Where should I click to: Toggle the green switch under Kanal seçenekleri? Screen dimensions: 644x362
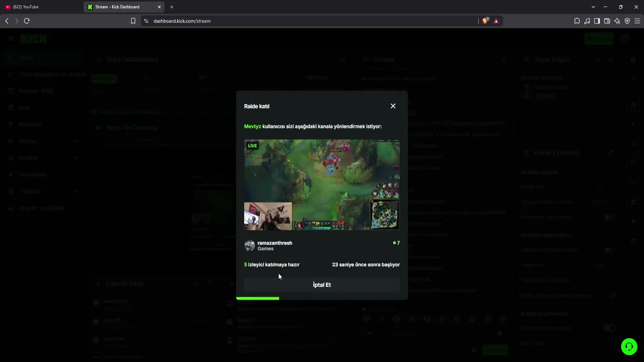click(610, 328)
